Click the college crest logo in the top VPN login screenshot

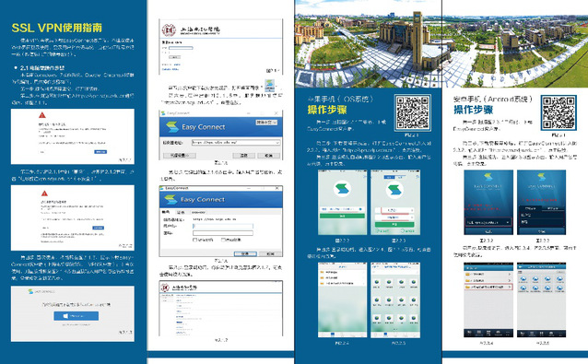tap(169, 30)
